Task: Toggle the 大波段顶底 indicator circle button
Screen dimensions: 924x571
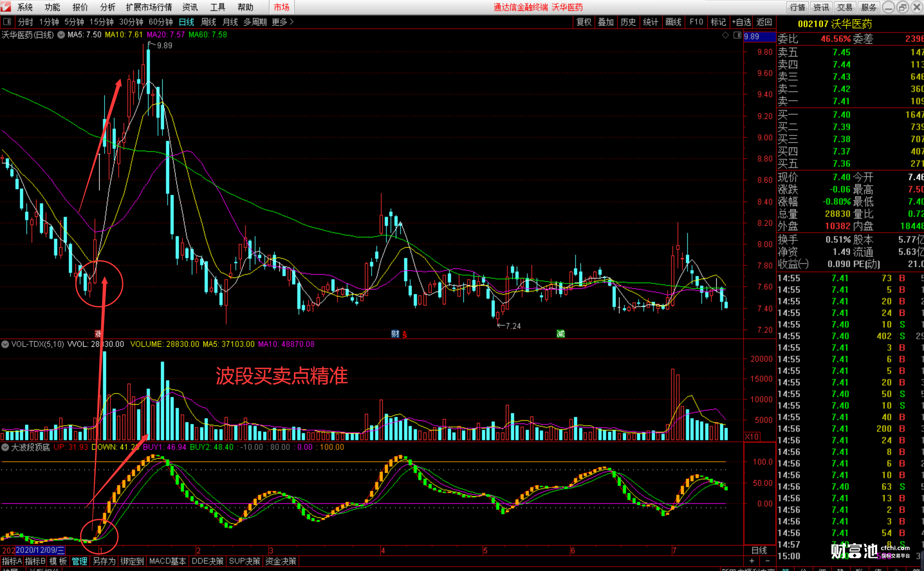Action: click(x=5, y=447)
